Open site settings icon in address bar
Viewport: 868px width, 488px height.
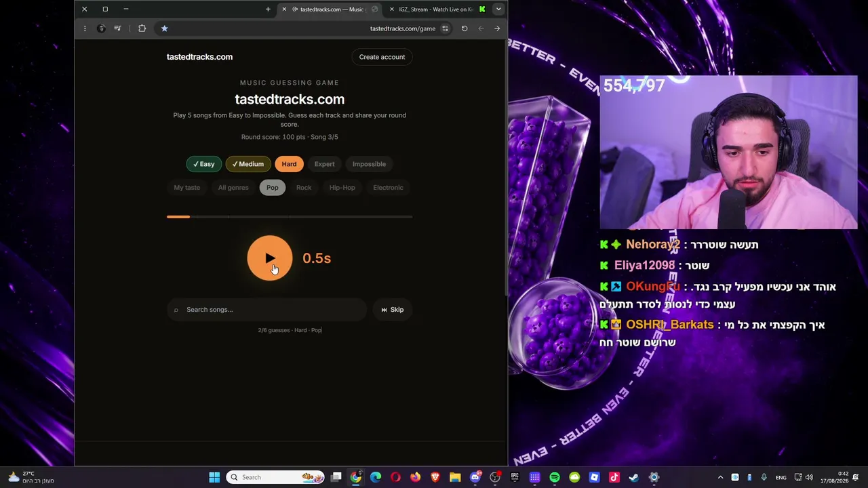[445, 28]
